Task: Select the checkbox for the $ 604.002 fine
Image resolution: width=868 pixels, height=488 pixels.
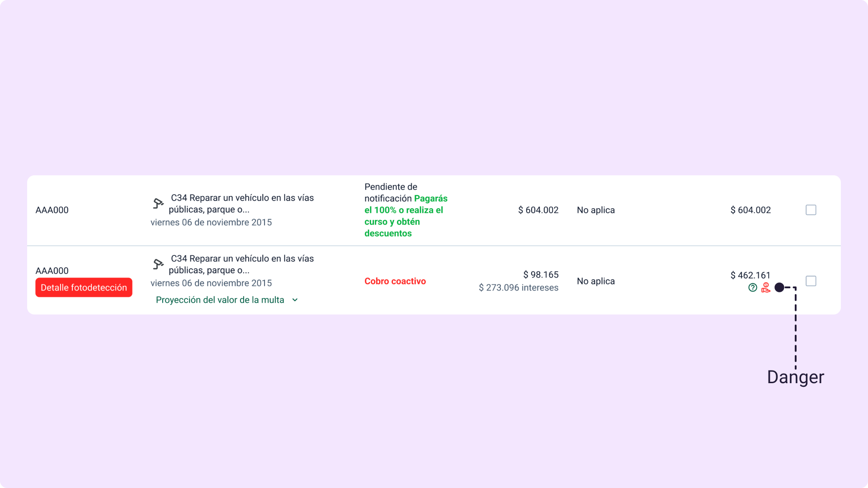Action: (811, 210)
